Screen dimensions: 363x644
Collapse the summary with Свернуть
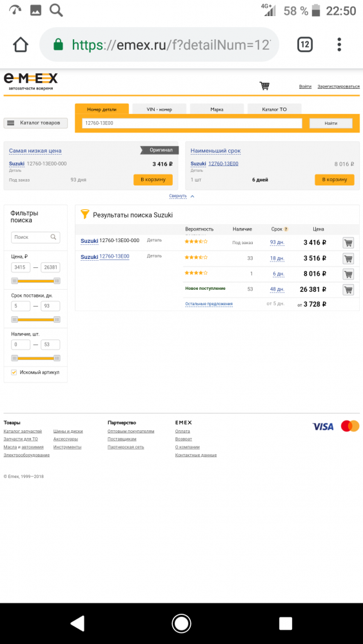click(177, 196)
